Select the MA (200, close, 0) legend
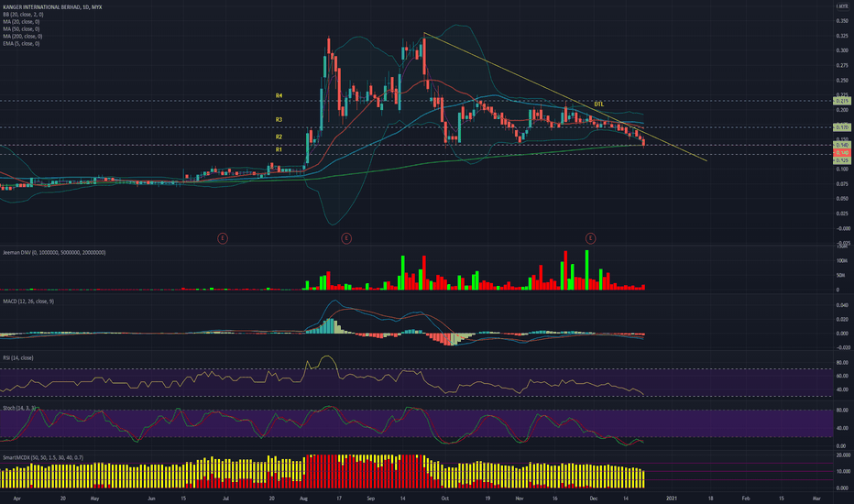 coord(22,36)
